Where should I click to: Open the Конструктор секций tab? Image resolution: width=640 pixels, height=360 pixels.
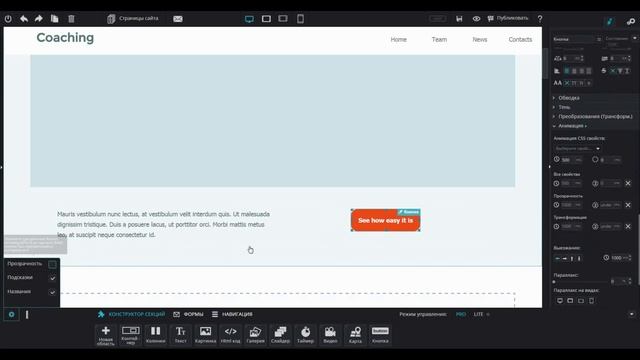[132, 314]
